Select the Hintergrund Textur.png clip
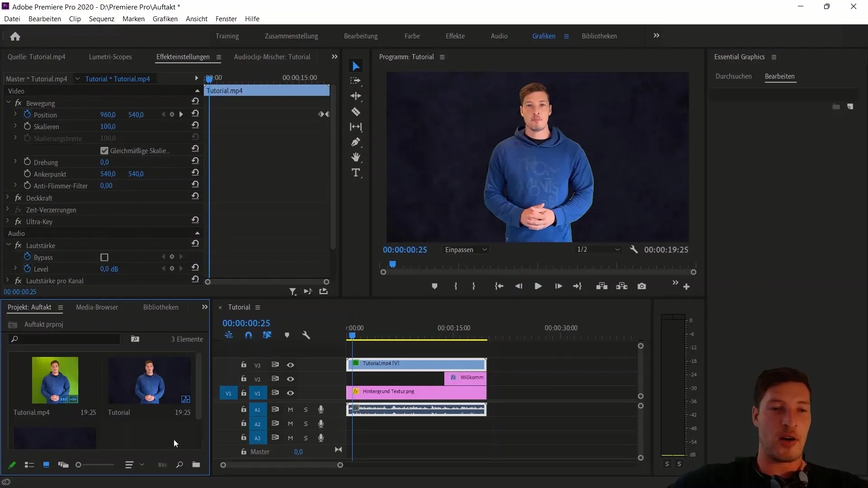The height and width of the screenshot is (488, 868). (x=416, y=392)
